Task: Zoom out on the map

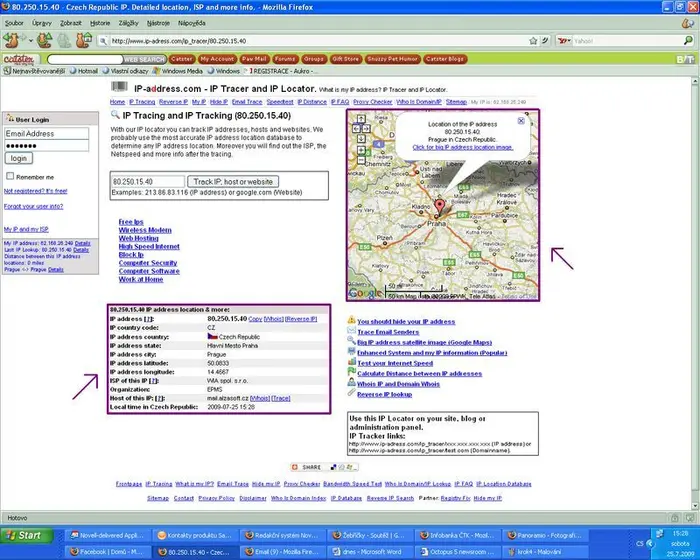Action: 361,160
